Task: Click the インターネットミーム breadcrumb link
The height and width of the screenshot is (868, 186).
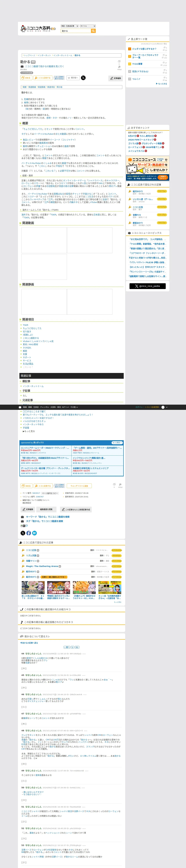Action: coord(62,55)
